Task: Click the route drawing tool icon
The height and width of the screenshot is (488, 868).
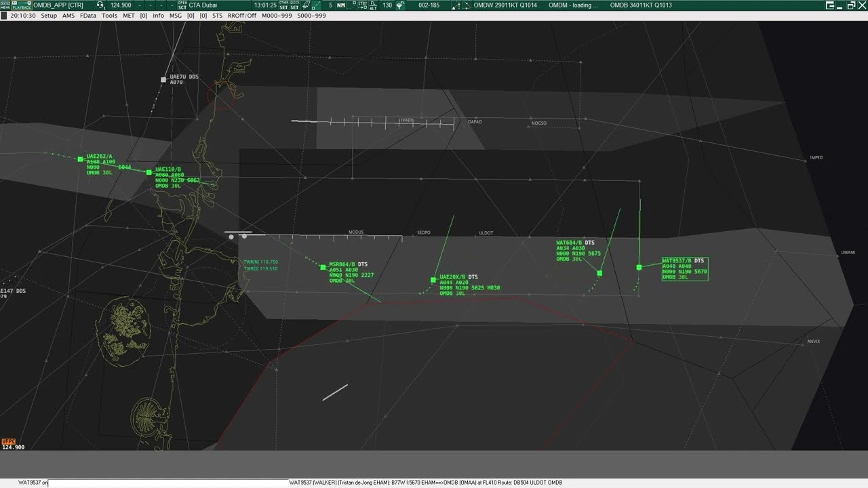Action: 468,5
